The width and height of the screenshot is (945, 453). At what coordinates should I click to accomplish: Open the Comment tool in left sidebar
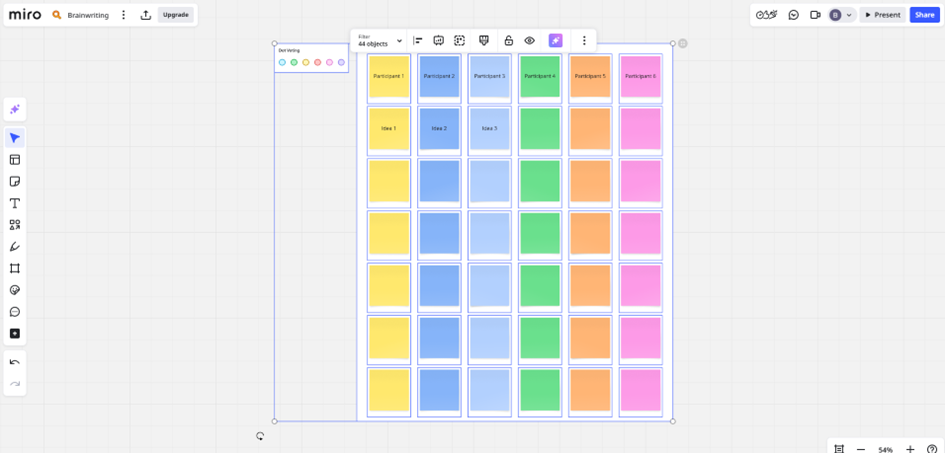coord(15,312)
